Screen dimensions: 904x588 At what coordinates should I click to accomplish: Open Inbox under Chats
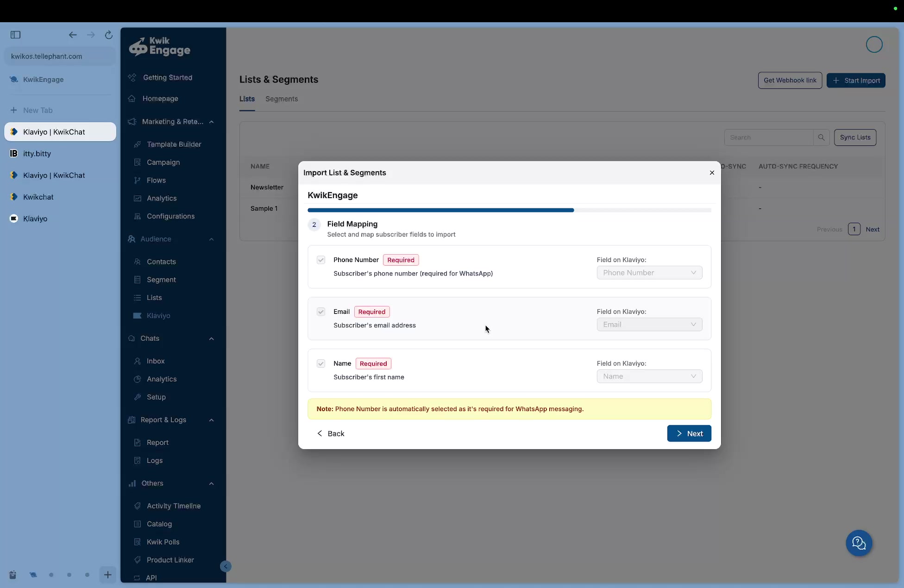156,361
